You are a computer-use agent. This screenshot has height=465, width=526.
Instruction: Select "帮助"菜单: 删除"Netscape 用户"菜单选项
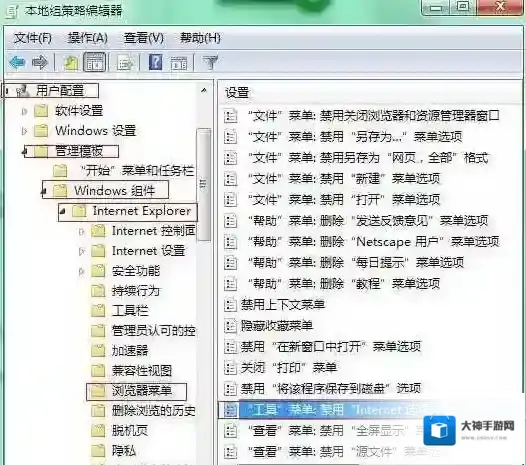click(x=374, y=242)
